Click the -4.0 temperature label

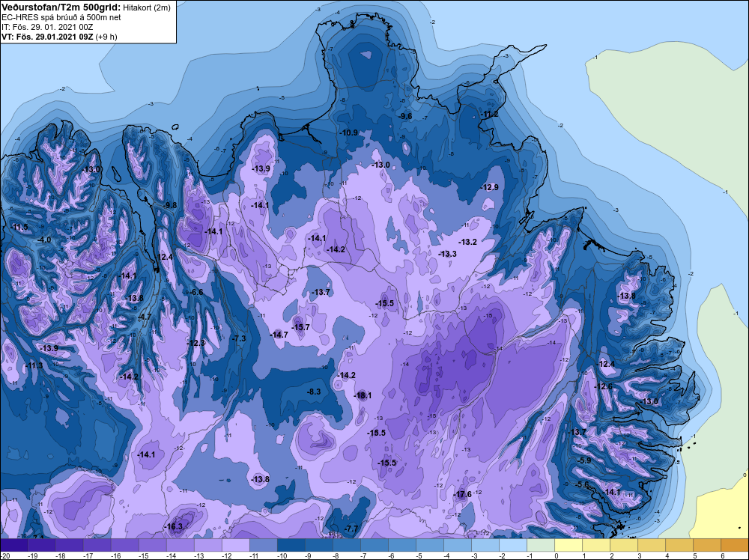44,240
